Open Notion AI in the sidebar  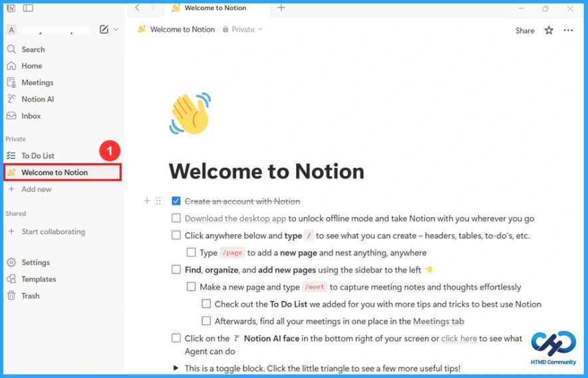pyautogui.click(x=37, y=99)
